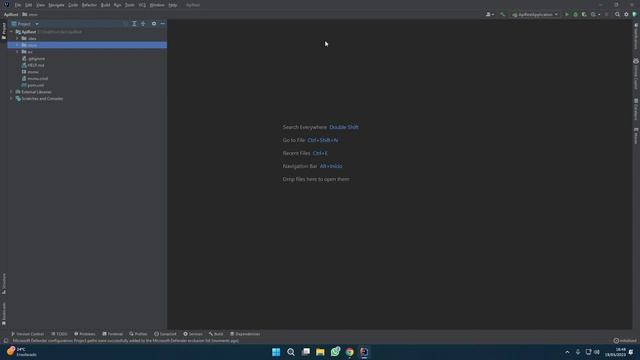Viewport: 640px width, 360px height.
Task: Open the VCS menu
Action: tap(142, 5)
